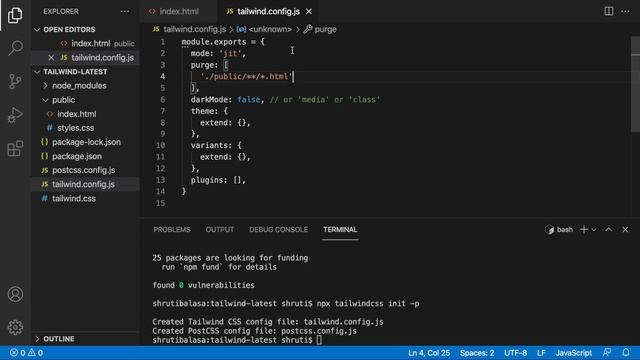Viewport: 640px width, 360px height.
Task: Change indentation via Spaces: 2
Action: (x=477, y=353)
